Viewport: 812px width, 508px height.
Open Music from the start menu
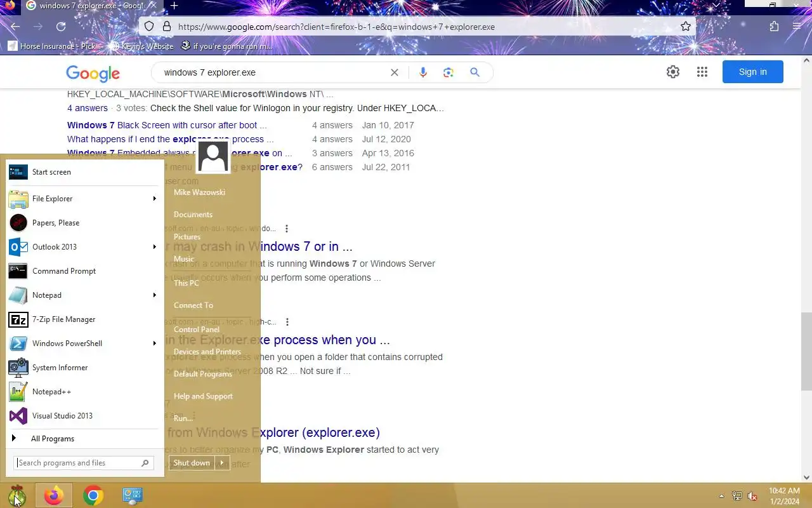(x=184, y=259)
